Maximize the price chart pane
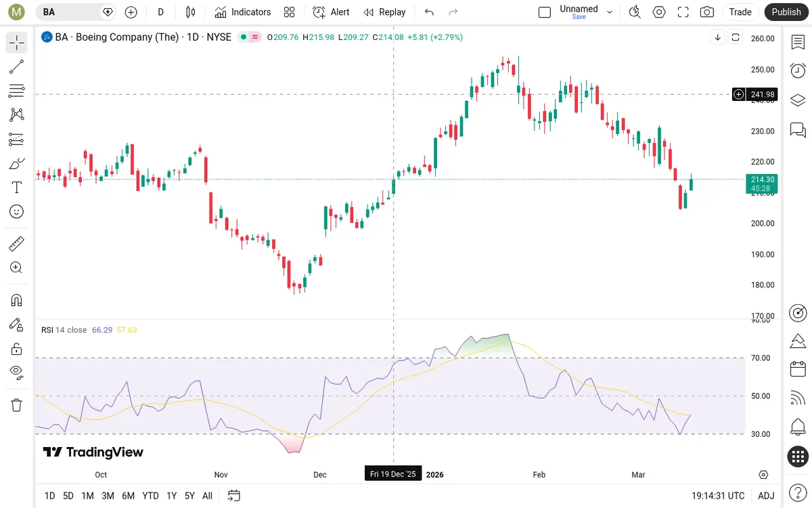 736,37
